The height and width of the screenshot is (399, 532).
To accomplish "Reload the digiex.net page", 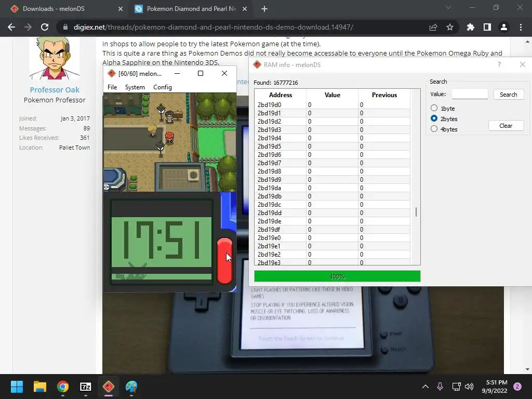I will point(45,27).
